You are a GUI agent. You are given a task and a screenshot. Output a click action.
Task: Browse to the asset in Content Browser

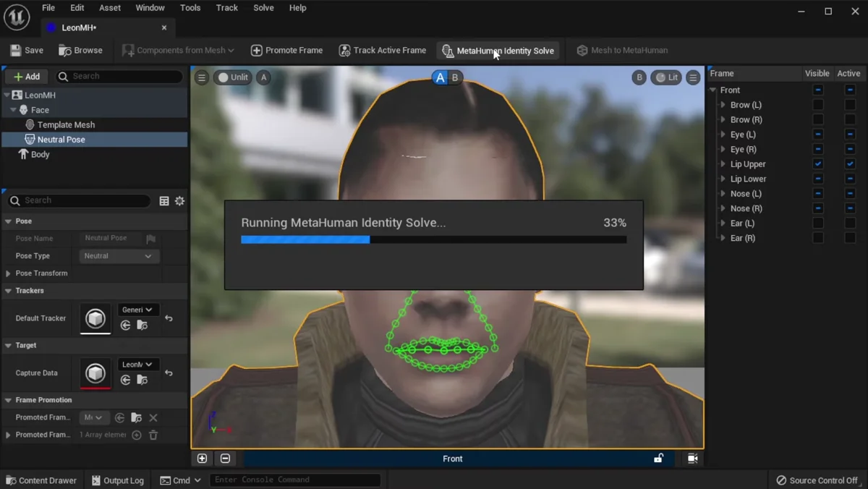81,50
